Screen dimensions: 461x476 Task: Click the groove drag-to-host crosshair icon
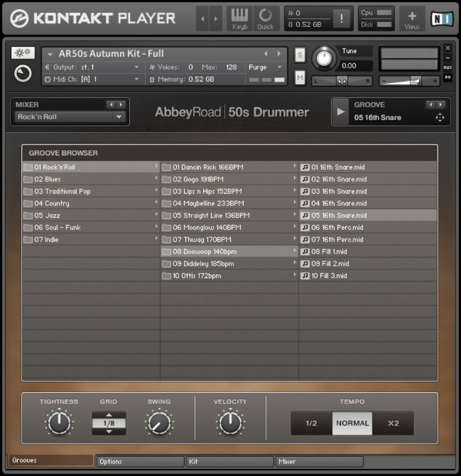tap(440, 118)
